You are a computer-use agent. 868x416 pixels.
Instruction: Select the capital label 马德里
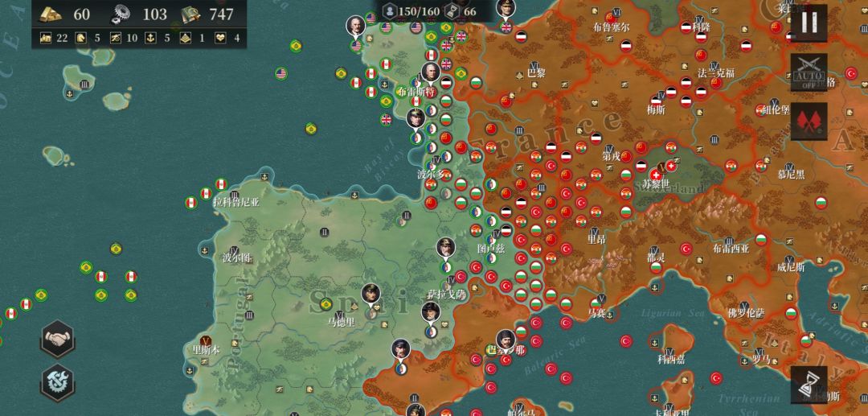[x=341, y=322]
